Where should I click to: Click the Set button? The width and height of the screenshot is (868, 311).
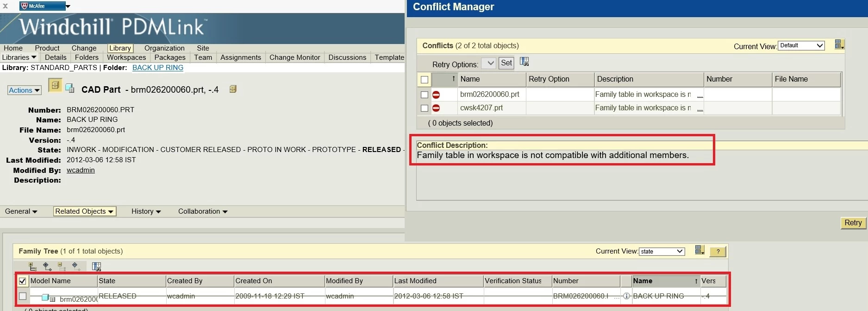pos(506,63)
